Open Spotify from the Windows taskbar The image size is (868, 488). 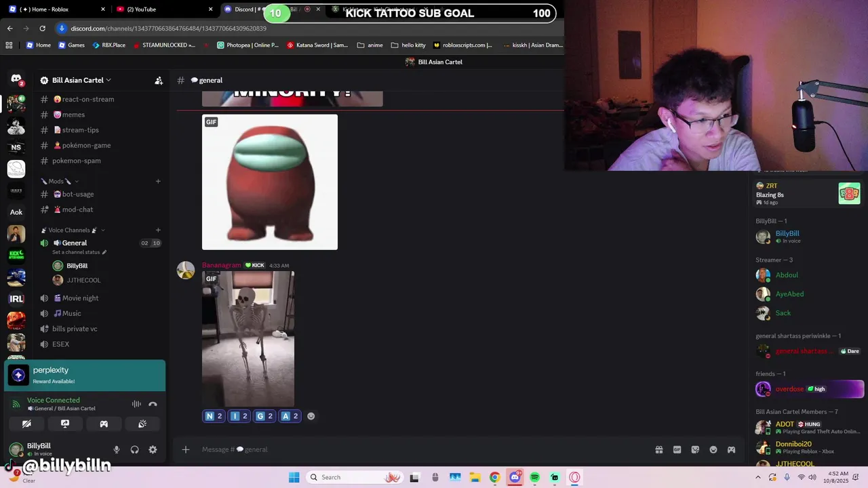(535, 477)
